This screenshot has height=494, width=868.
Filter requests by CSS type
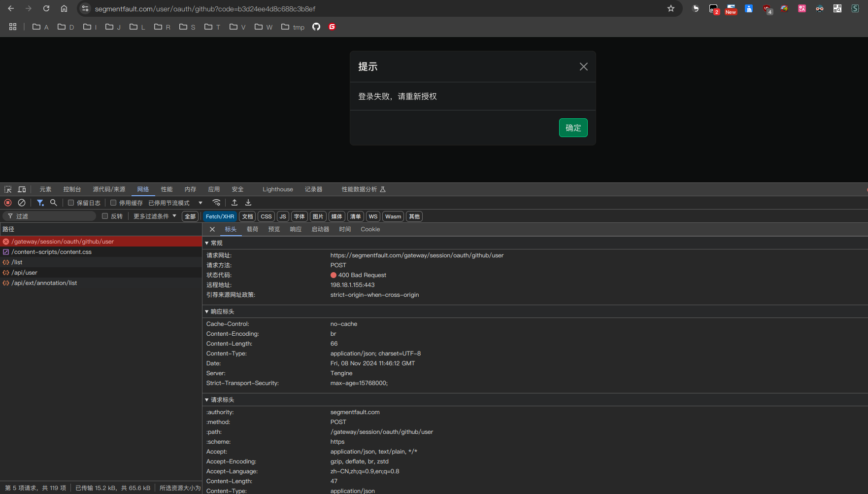point(266,216)
